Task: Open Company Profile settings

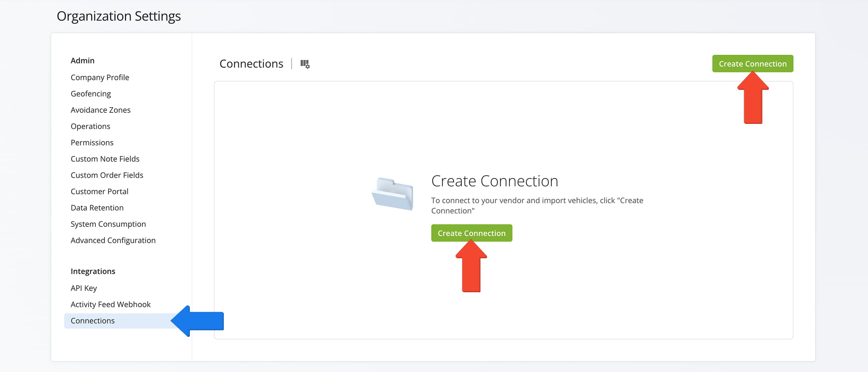Action: 100,77
